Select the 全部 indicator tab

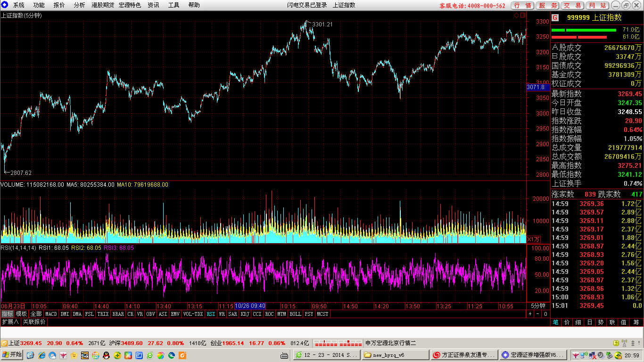click(36, 314)
